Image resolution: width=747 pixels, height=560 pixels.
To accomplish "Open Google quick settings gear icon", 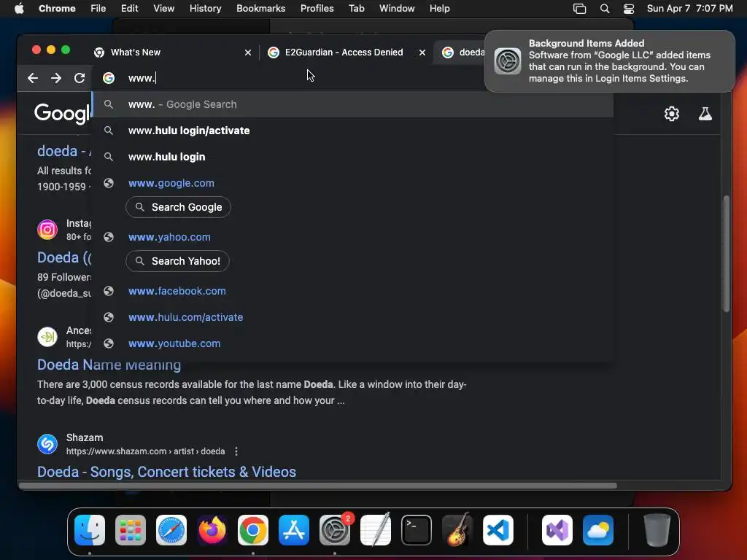I will [x=672, y=114].
